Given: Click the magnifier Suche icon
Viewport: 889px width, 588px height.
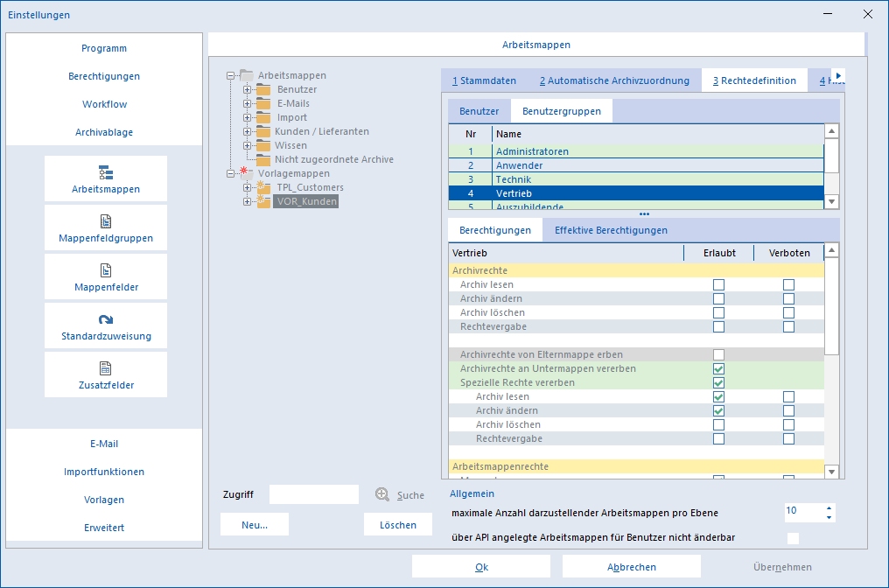Looking at the screenshot, I should coord(382,494).
